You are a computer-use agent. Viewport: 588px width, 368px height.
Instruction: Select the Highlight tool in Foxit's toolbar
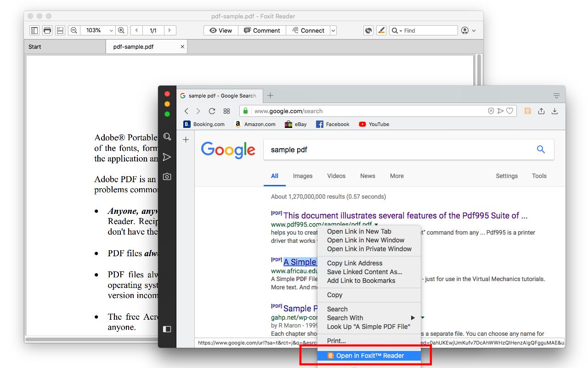(x=381, y=30)
